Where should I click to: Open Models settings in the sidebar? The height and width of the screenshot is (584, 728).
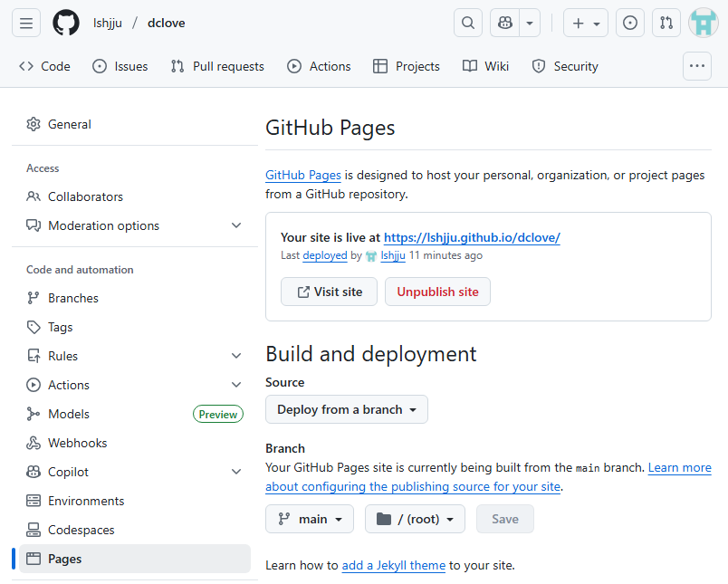135,414
